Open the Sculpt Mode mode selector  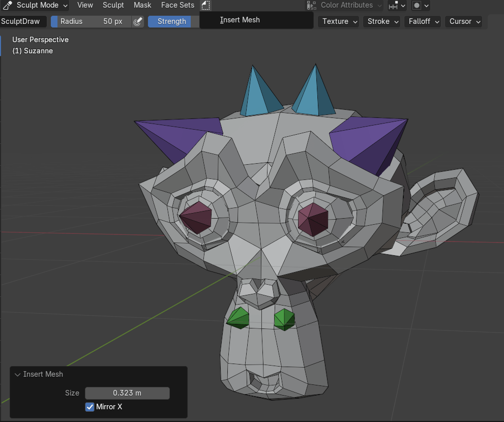(35, 5)
